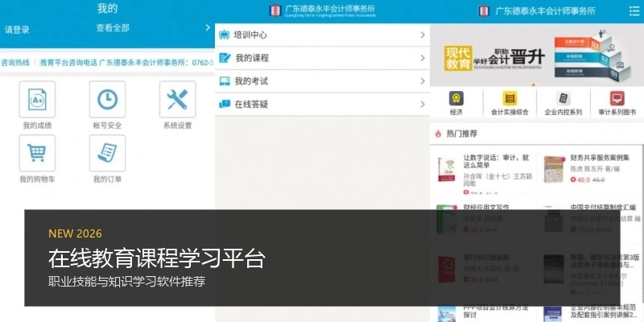This screenshot has height=322, width=644.
Task: Tap the 热门推荐 section heading
Action: 461,134
